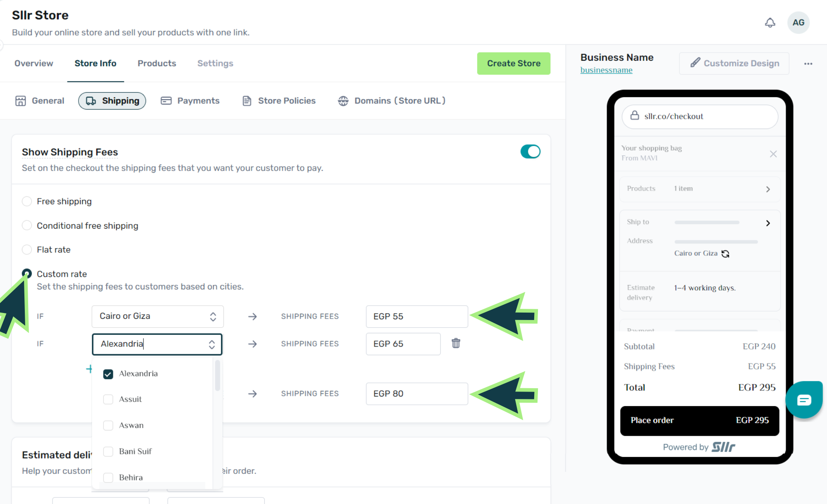
Task: Click the three-dots more options menu
Action: pyautogui.click(x=808, y=64)
